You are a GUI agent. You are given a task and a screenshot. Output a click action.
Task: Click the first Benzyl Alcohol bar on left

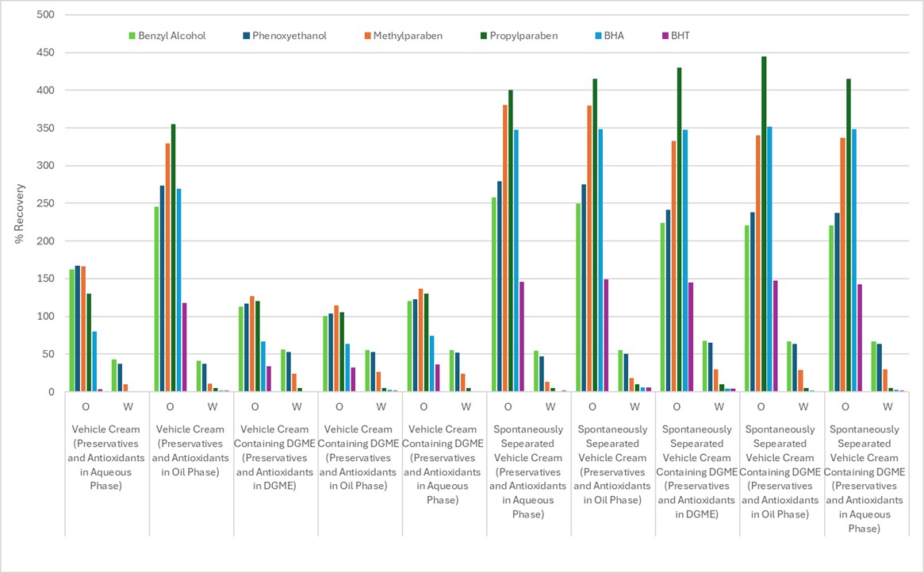72,330
